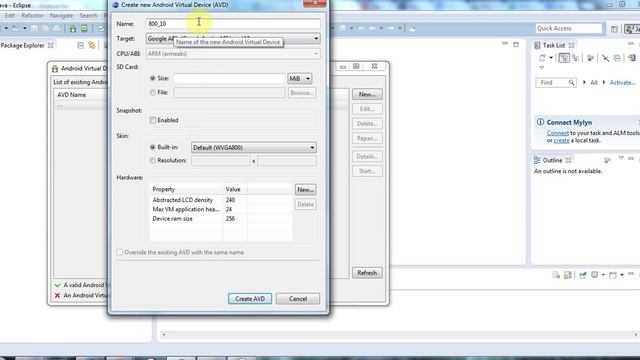Open the Navigate menu
This screenshot has width=640, height=360.
point(61,16)
